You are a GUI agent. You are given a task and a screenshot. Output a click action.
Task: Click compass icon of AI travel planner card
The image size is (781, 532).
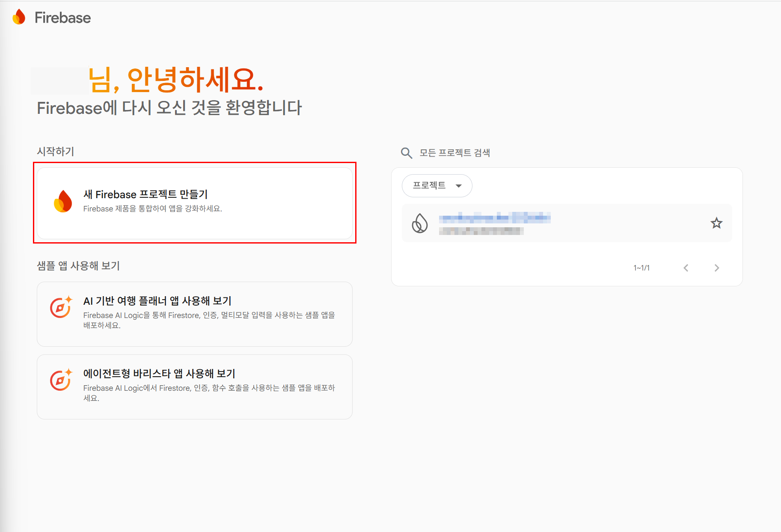click(x=61, y=307)
